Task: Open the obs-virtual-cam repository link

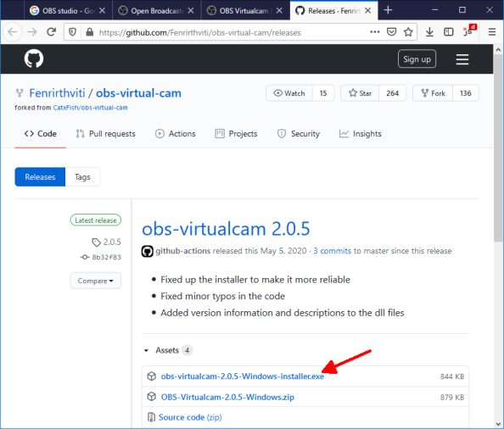Action: click(138, 93)
